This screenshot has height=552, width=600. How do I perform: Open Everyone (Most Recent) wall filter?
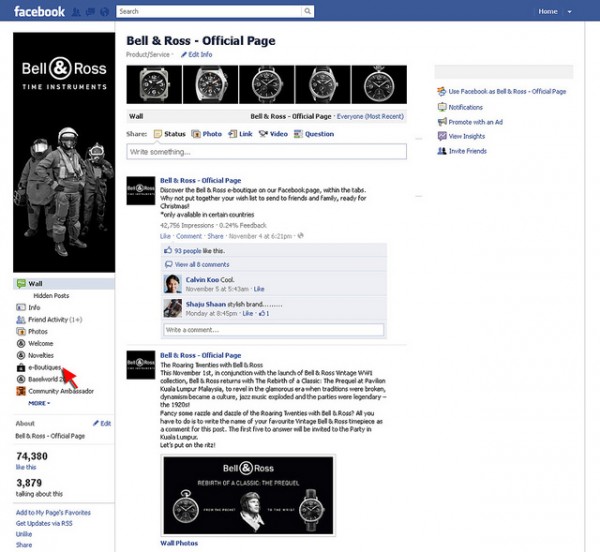[370, 116]
